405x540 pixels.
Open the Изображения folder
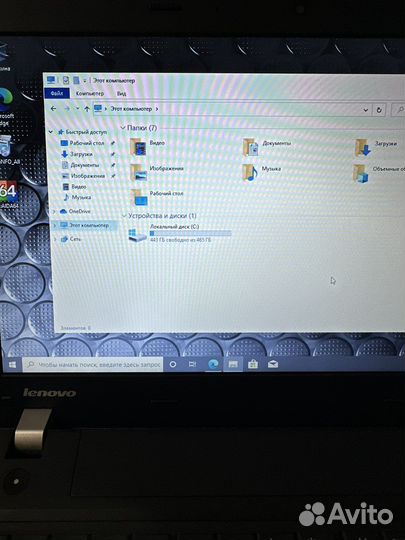point(157,172)
